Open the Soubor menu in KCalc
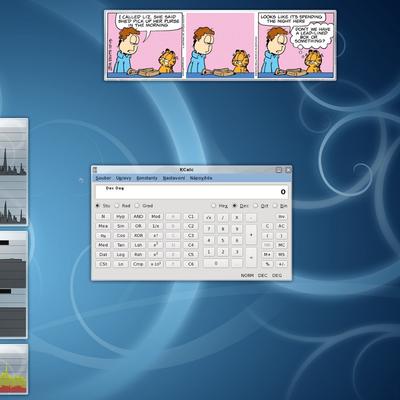400x400 pixels. tap(103, 178)
